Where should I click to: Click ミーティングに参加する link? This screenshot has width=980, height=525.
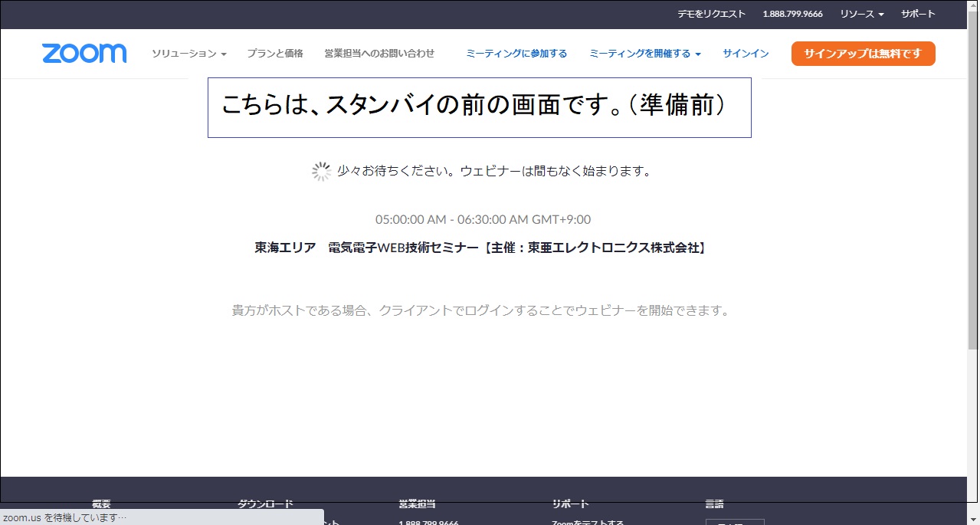point(516,54)
